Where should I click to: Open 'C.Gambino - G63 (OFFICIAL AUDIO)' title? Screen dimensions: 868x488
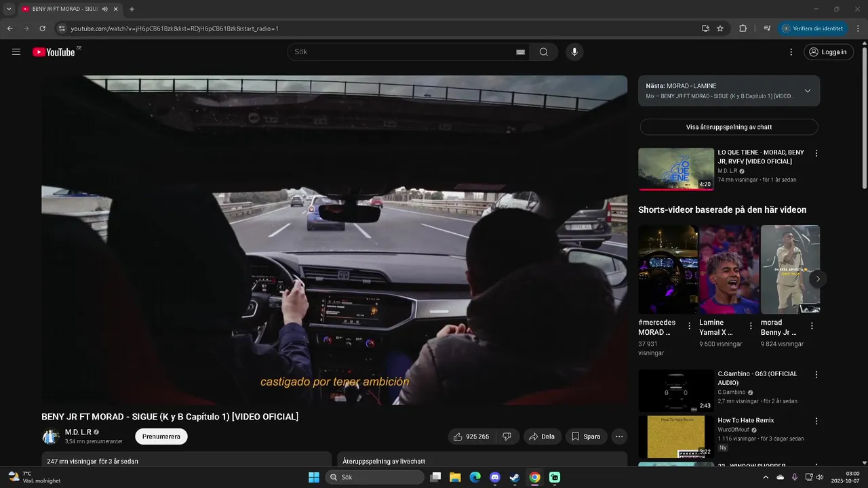point(757,378)
